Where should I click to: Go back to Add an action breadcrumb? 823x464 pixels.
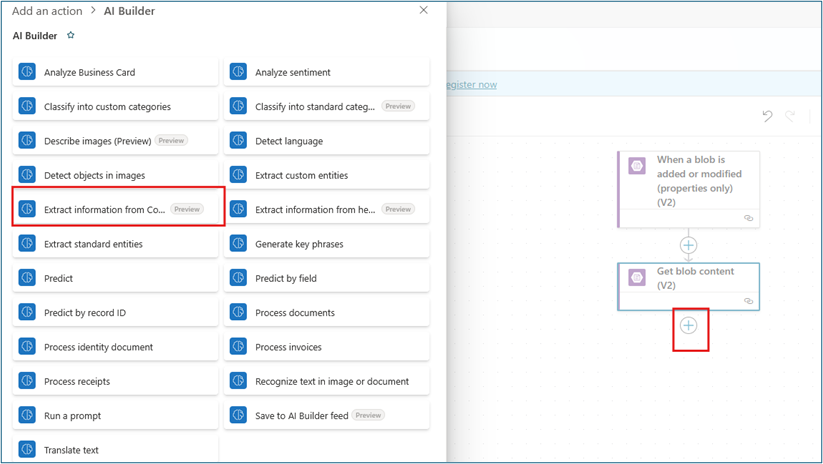[47, 11]
